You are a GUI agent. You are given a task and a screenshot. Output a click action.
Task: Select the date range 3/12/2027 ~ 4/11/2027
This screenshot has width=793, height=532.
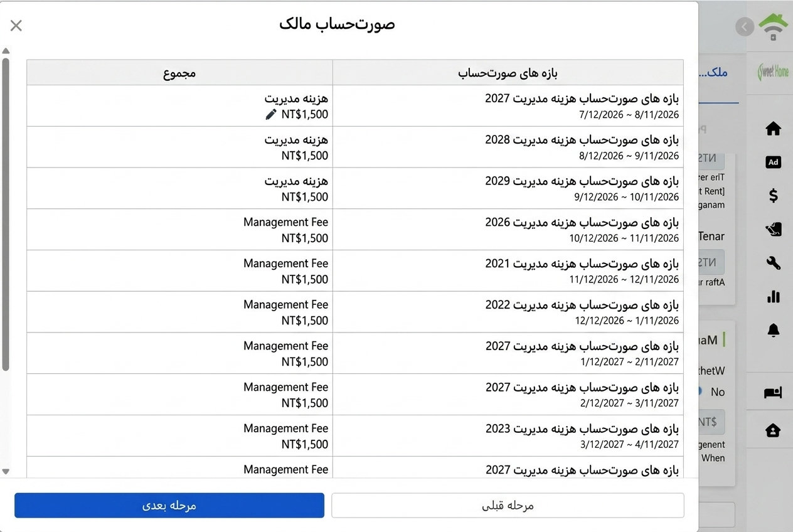[x=629, y=445]
